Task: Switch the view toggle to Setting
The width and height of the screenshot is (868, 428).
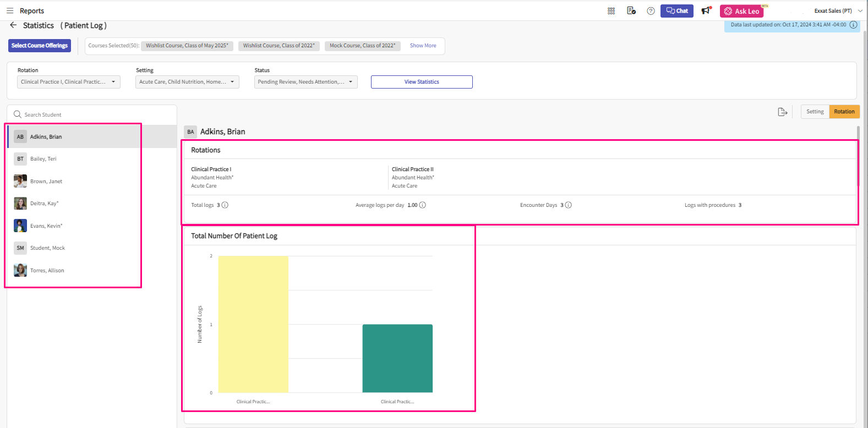Action: (x=815, y=112)
